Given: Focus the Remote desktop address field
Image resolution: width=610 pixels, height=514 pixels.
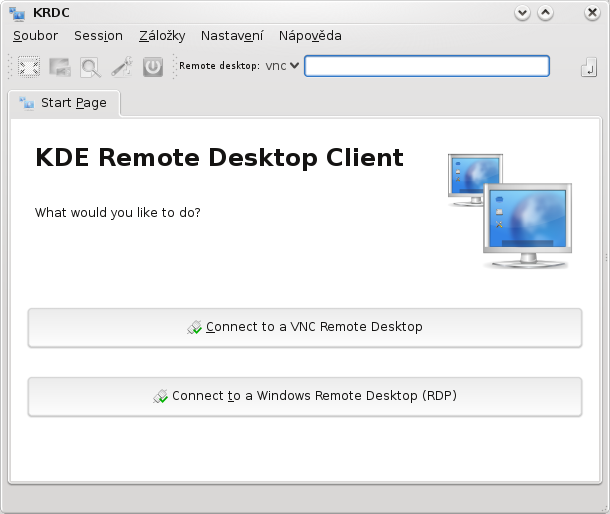Looking at the screenshot, I should pos(427,66).
